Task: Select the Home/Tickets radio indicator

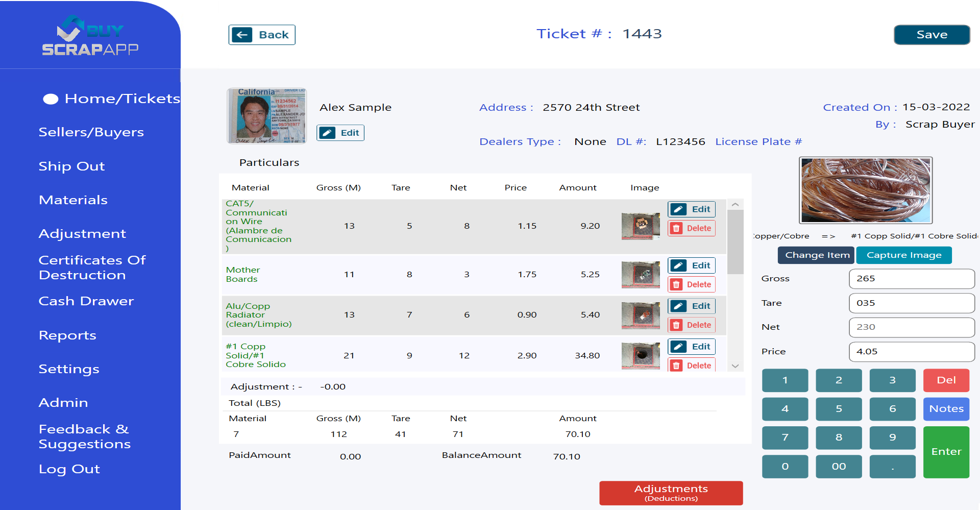Action: tap(51, 99)
